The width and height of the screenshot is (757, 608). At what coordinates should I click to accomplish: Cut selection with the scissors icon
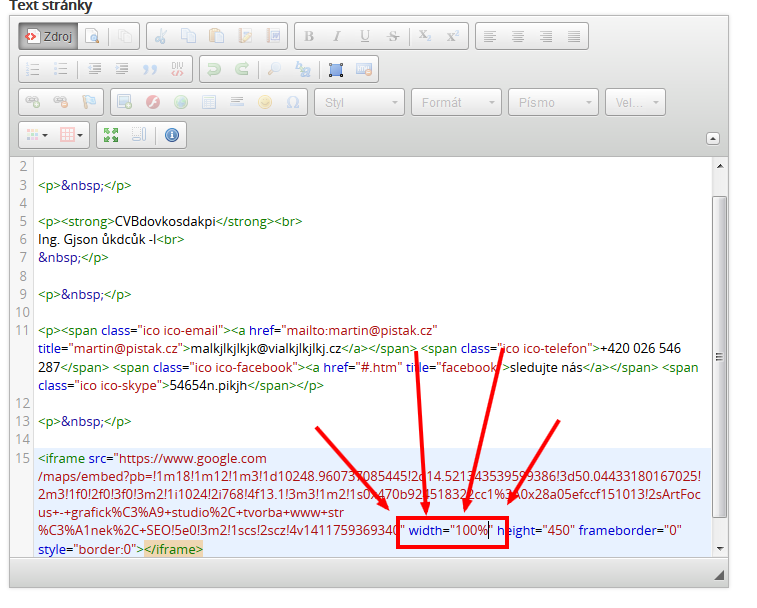[160, 36]
